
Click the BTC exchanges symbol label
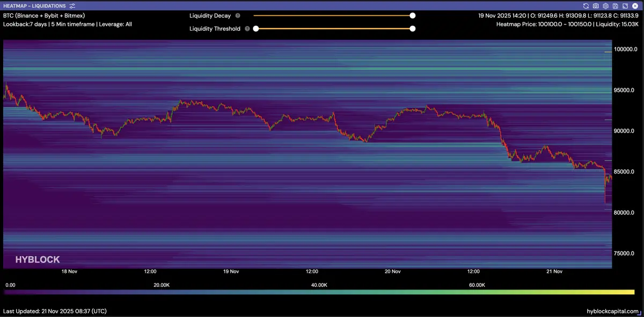click(x=44, y=16)
